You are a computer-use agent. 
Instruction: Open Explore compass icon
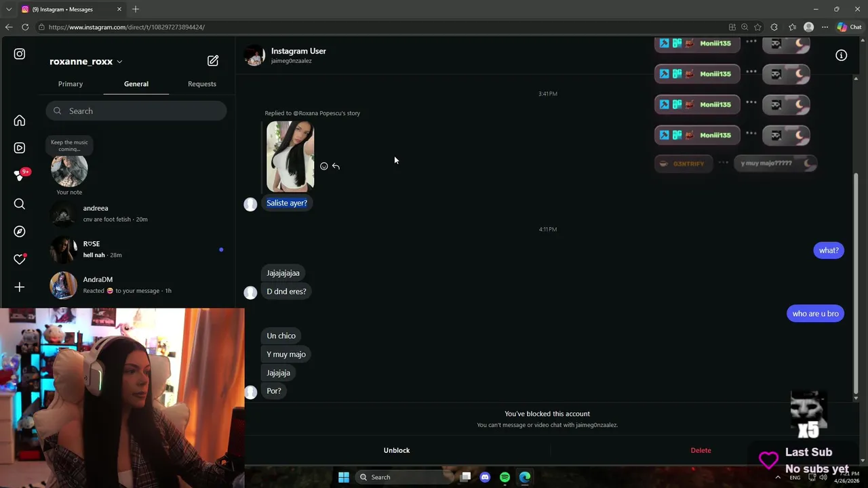click(x=20, y=232)
